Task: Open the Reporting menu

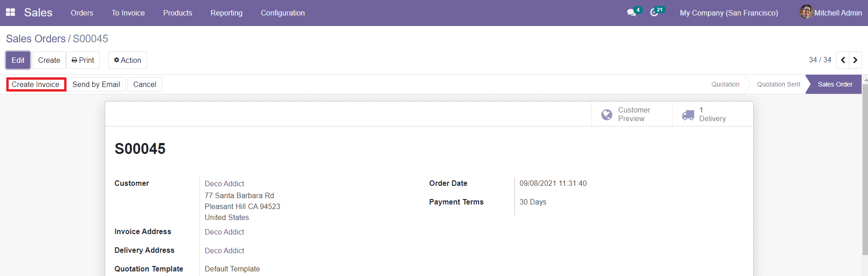Action: (226, 13)
